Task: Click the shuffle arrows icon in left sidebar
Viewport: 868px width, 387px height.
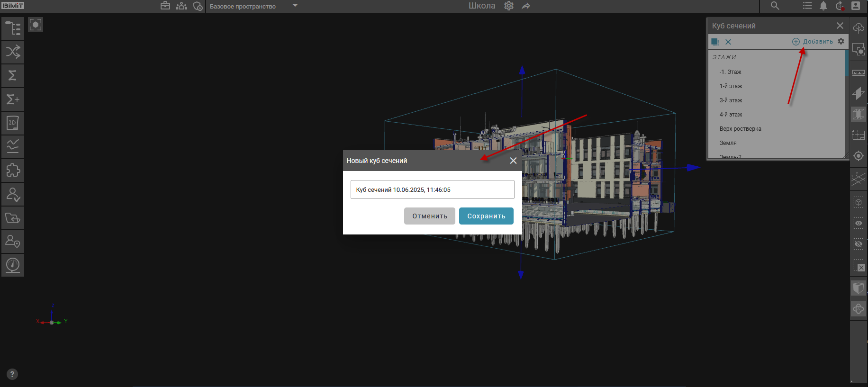Action: tap(13, 52)
